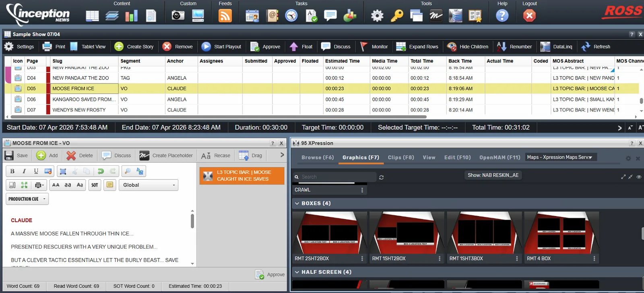Click the Start Playout button
644x293 pixels.
(221, 46)
